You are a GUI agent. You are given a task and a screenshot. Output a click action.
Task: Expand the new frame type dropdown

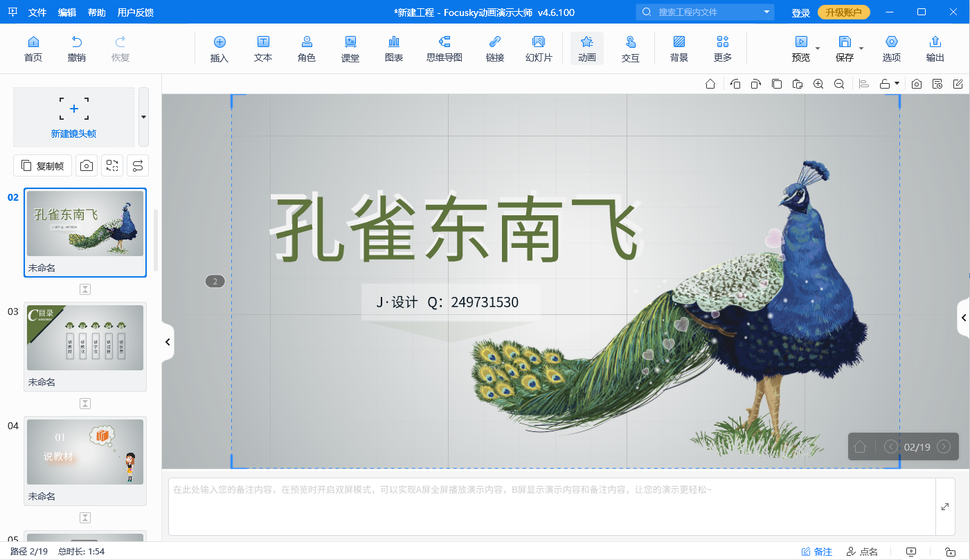(x=143, y=116)
